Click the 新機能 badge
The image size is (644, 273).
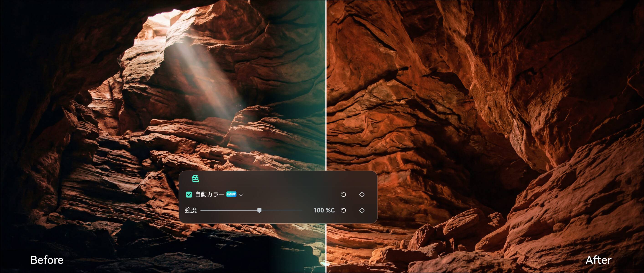[x=231, y=194]
